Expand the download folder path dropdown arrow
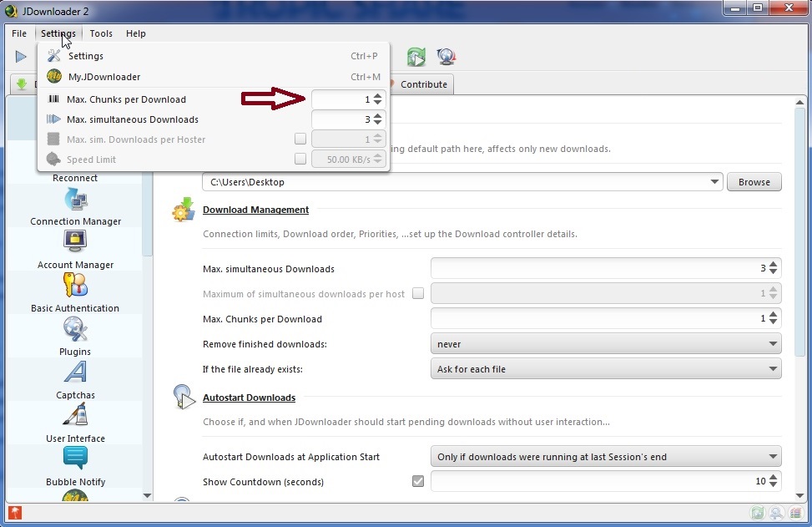 [714, 182]
